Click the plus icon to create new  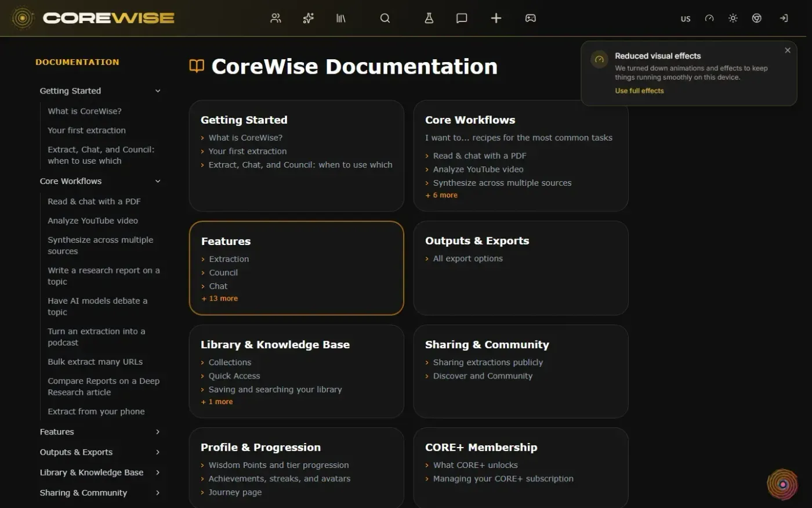pyautogui.click(x=496, y=18)
